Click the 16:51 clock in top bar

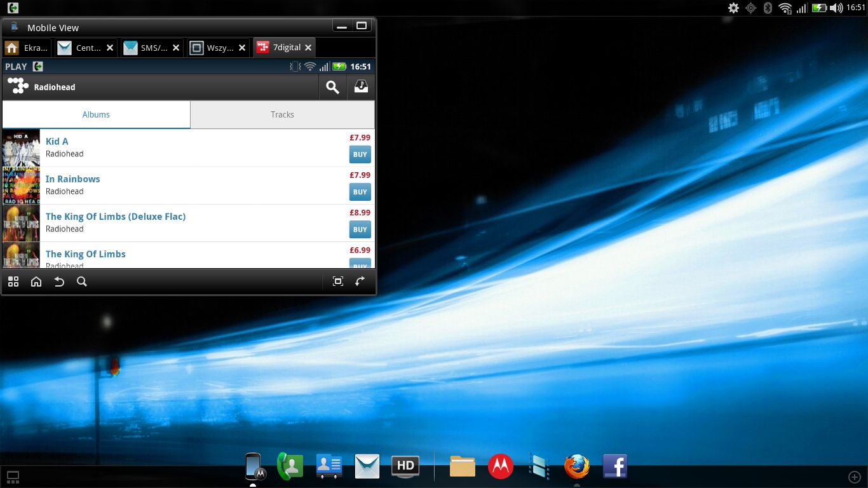(856, 8)
